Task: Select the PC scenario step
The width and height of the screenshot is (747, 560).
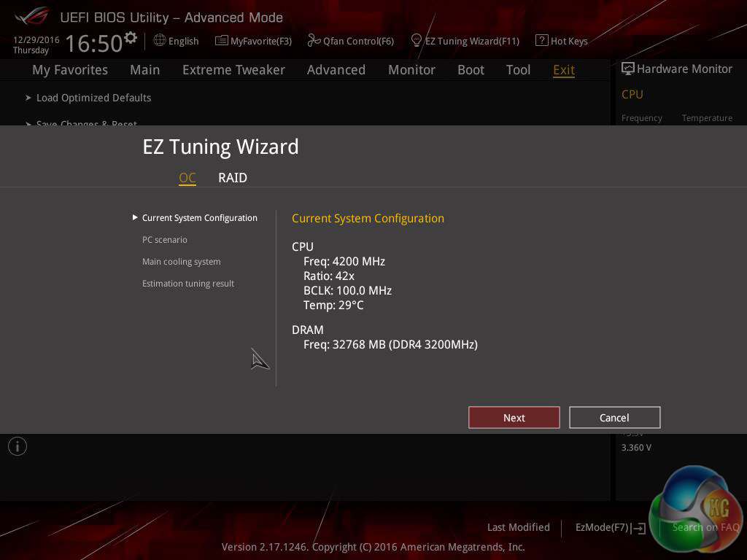Action: coord(164,239)
